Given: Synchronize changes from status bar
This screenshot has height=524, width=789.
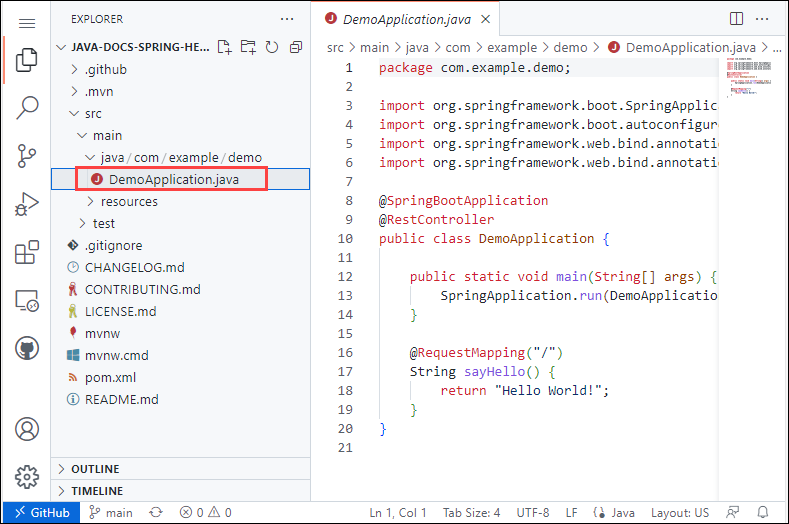Looking at the screenshot, I should coord(156,512).
